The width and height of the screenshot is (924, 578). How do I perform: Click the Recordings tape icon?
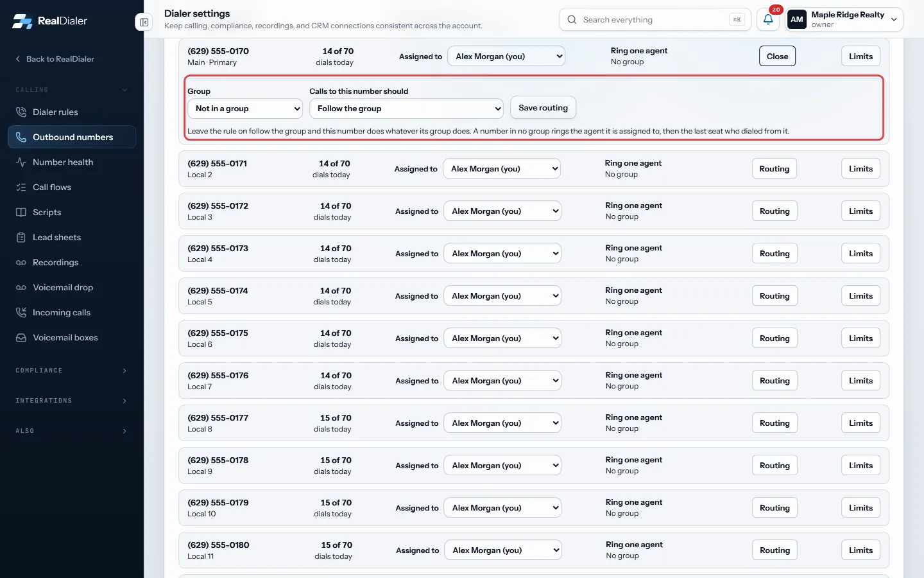coord(21,263)
